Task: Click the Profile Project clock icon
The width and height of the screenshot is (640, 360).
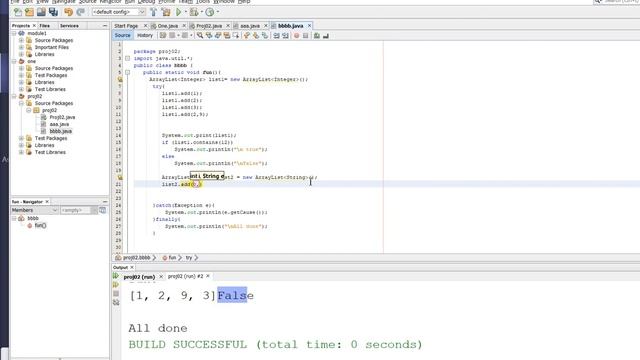Action: (209, 12)
